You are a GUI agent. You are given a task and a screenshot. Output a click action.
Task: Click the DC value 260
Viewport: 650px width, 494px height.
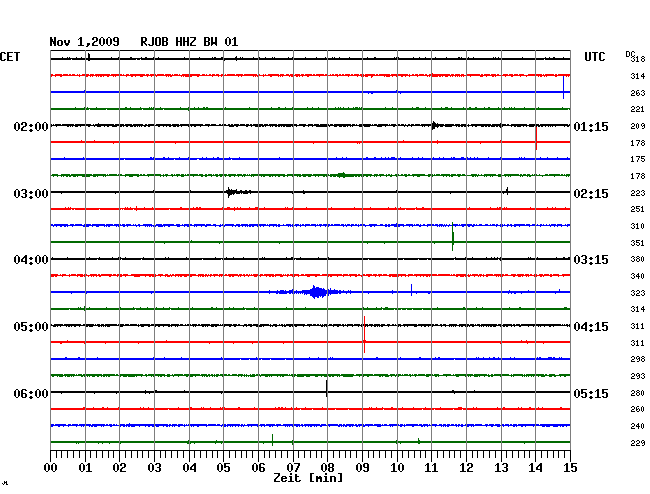point(638,409)
